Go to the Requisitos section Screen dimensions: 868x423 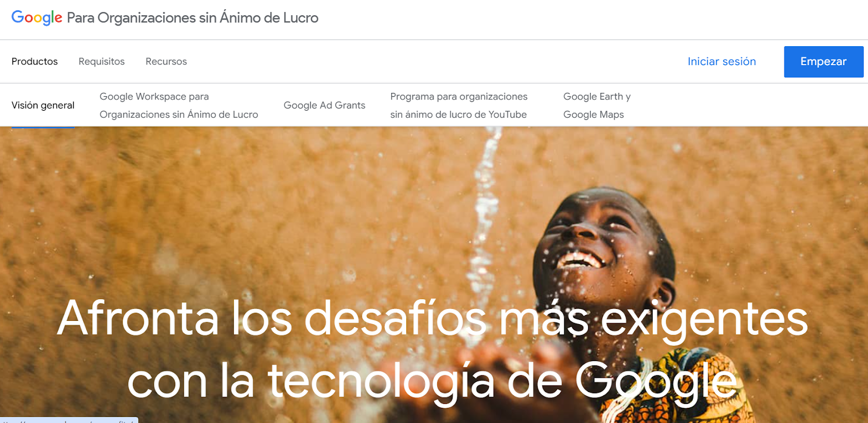coord(101,61)
